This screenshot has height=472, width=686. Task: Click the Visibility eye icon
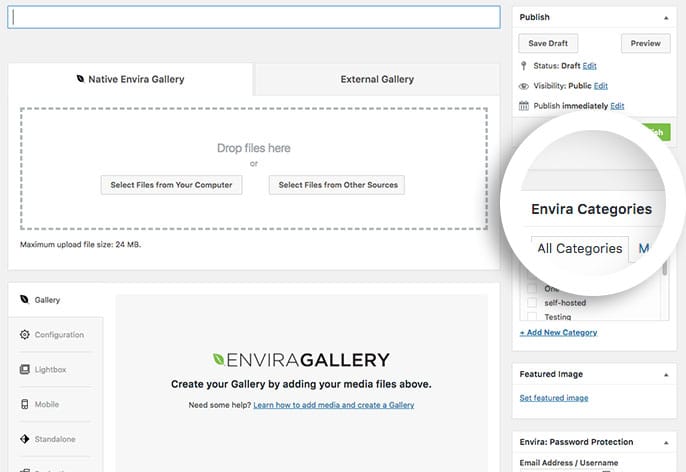[524, 86]
